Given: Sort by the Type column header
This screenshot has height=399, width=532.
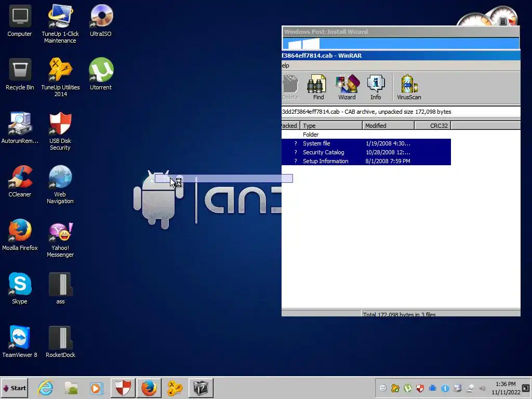Looking at the screenshot, I should (x=331, y=126).
